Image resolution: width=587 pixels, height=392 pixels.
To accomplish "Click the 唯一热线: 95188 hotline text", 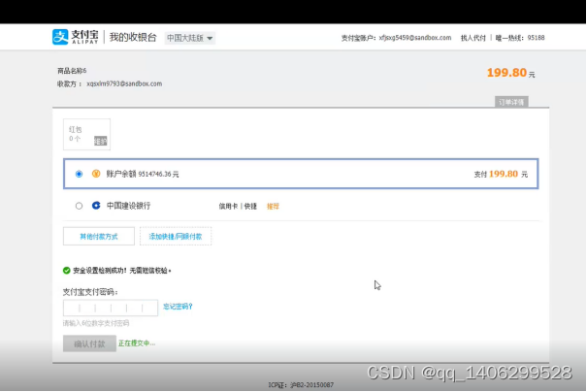I will [x=520, y=38].
